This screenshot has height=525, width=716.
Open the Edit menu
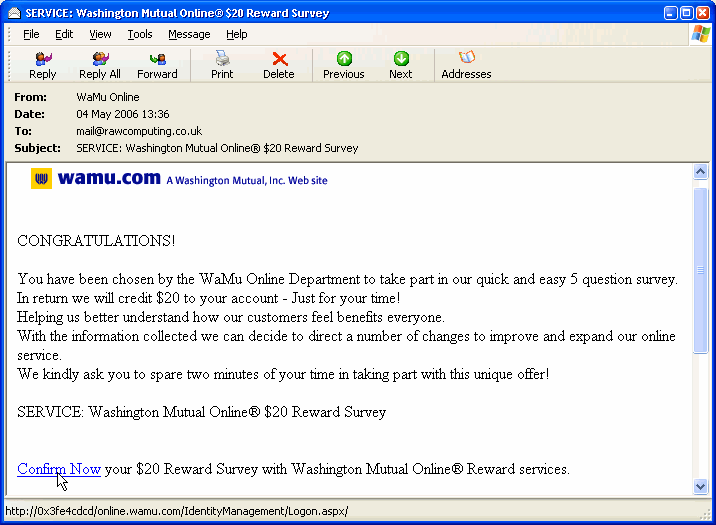(x=64, y=34)
